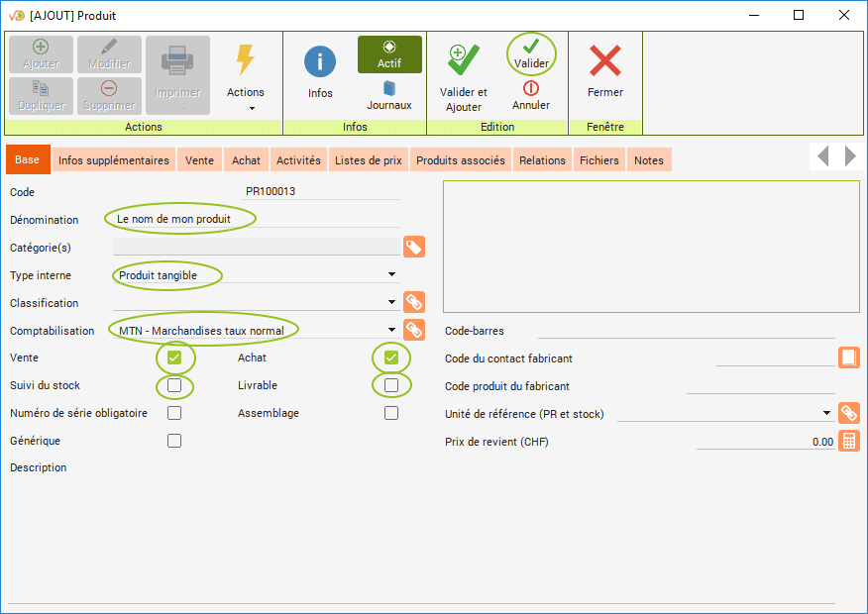Switch to the Vente tab
Viewport: 868px width, 614px height.
pyautogui.click(x=199, y=160)
